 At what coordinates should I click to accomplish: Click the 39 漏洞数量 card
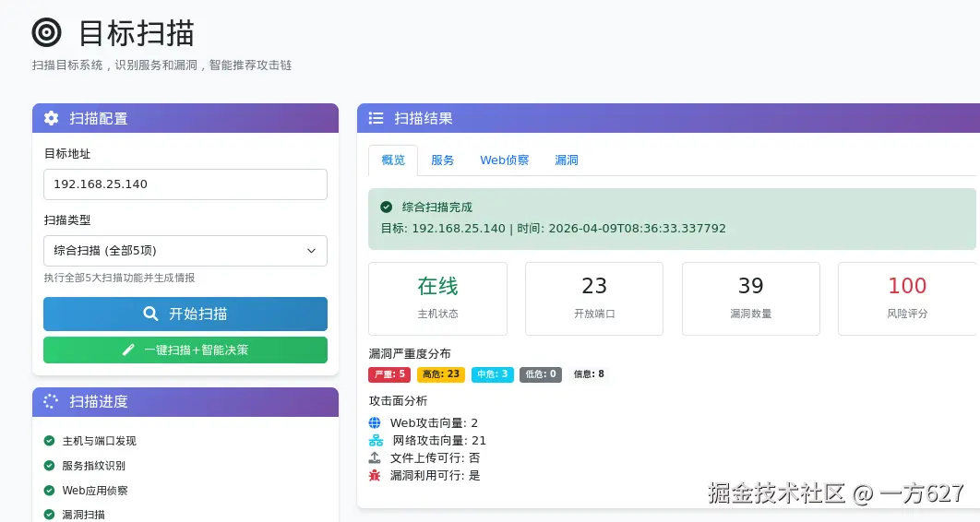coord(750,299)
